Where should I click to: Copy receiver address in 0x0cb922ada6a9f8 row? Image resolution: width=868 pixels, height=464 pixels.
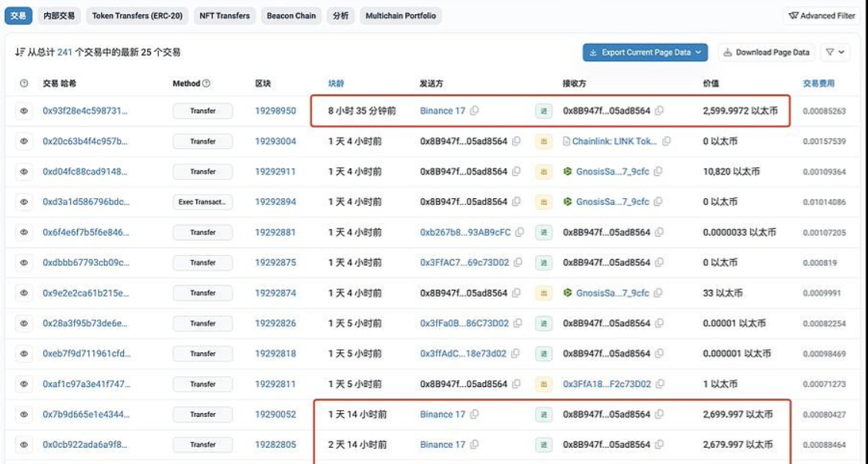659,445
